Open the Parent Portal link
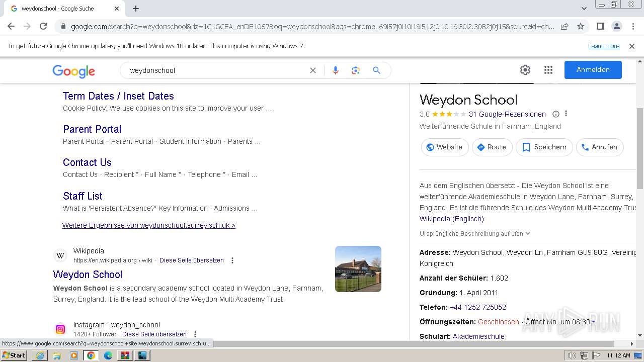The width and height of the screenshot is (644, 362). point(92,129)
